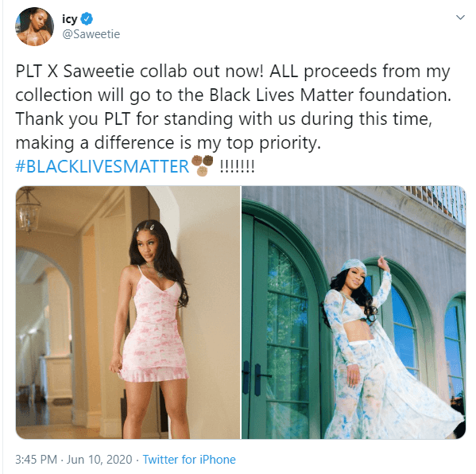Open the Twitter for iPhone source link
Image resolution: width=476 pixels, height=474 pixels.
(189, 460)
